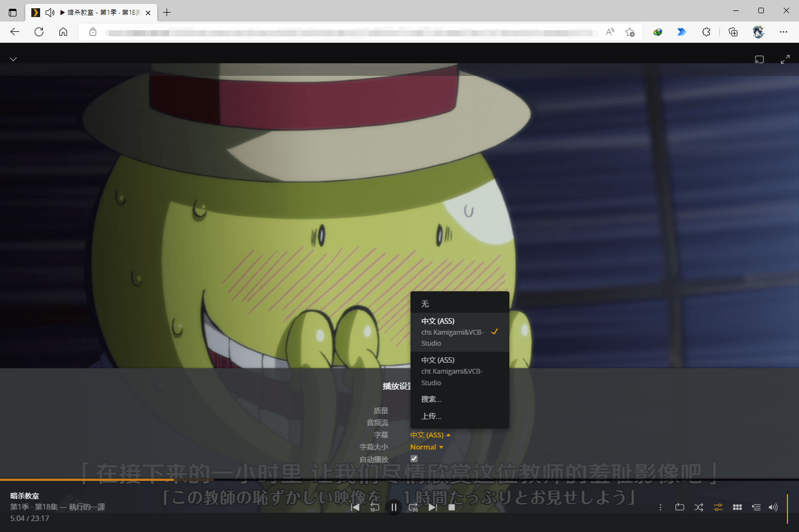Select the cht Kamigami&VCB-Studio subtitle
The width and height of the screenshot is (799, 532).
452,371
